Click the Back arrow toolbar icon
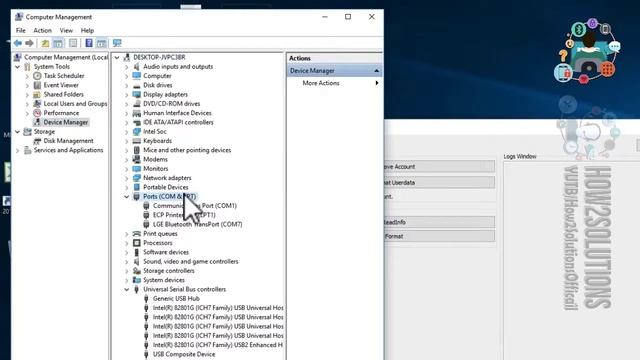Viewport: 640px width, 360px height. [18, 43]
